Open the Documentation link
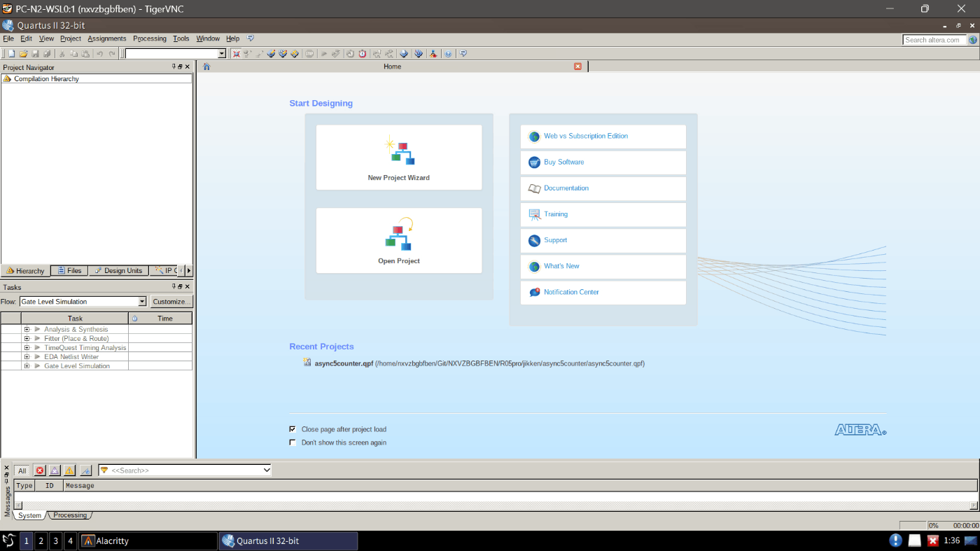The width and height of the screenshot is (980, 551). 566,188
